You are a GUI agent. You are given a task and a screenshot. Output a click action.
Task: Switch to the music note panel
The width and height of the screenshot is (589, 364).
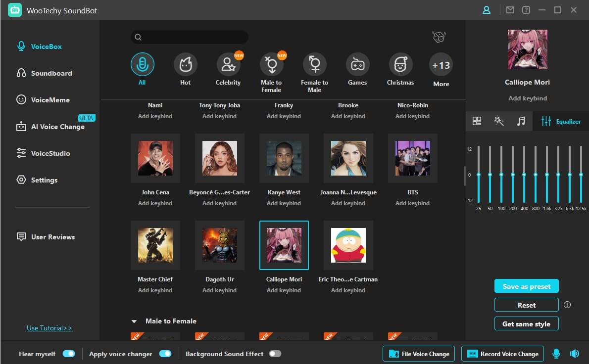[521, 121]
